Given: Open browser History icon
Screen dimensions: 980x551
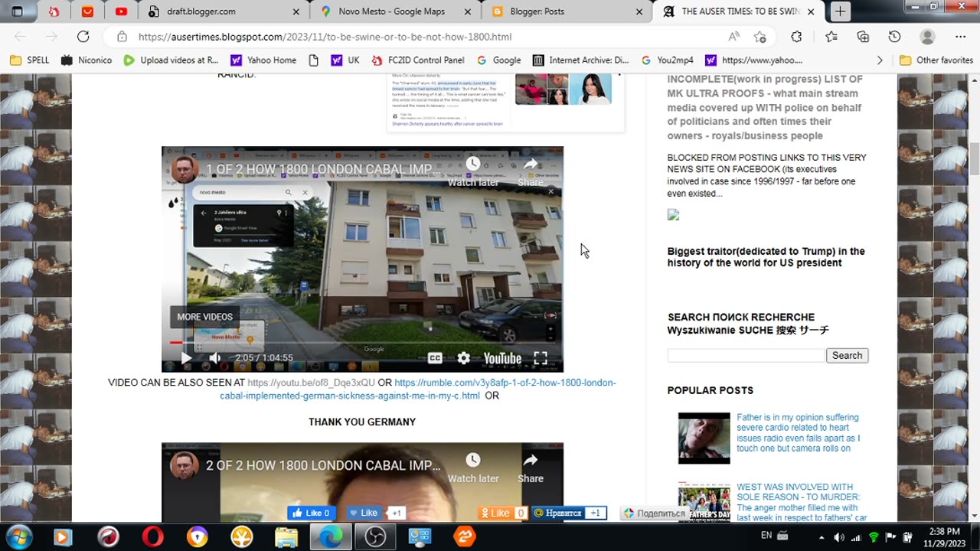Looking at the screenshot, I should pyautogui.click(x=894, y=37).
